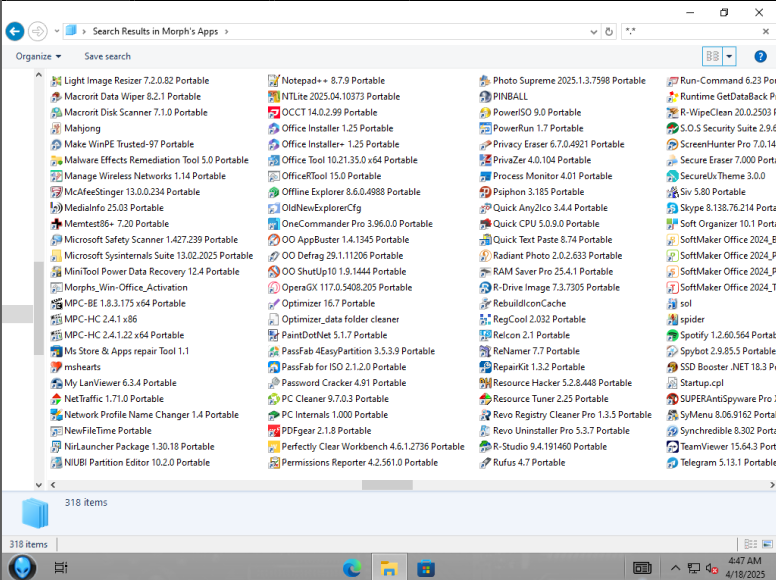This screenshot has width=776, height=580.
Task: Open Microsoft Store from the taskbar
Action: [x=426, y=568]
